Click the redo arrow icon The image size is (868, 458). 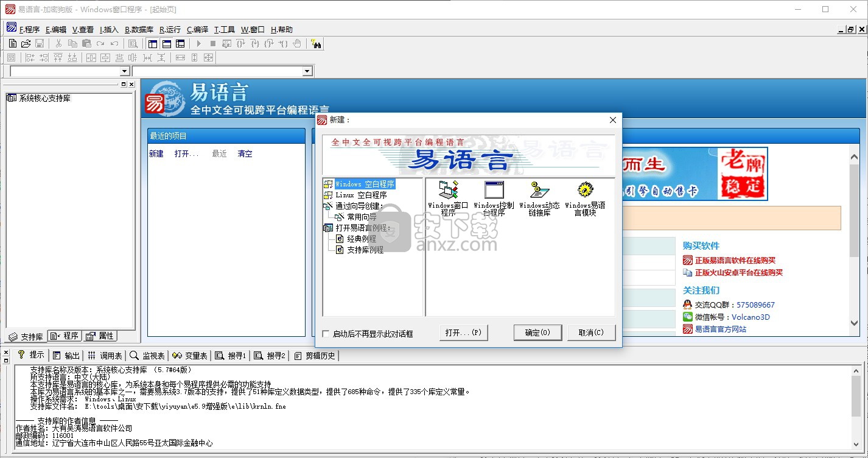pyautogui.click(x=100, y=43)
